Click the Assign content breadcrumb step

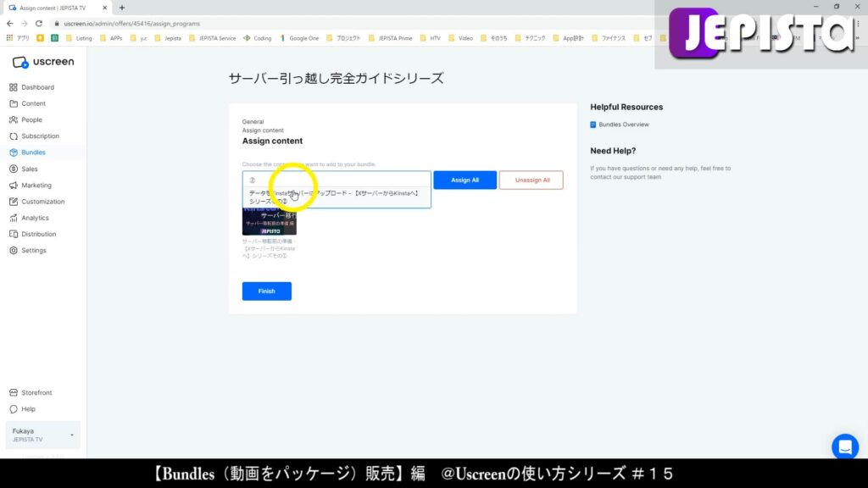(x=263, y=130)
